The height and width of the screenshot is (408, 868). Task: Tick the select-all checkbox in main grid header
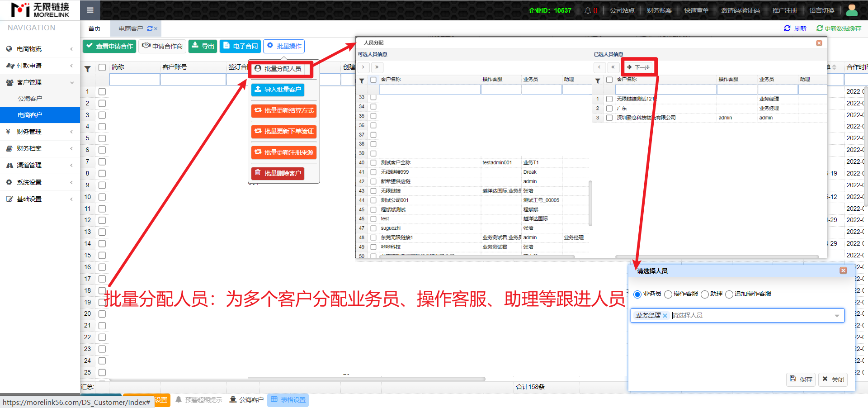pyautogui.click(x=102, y=67)
